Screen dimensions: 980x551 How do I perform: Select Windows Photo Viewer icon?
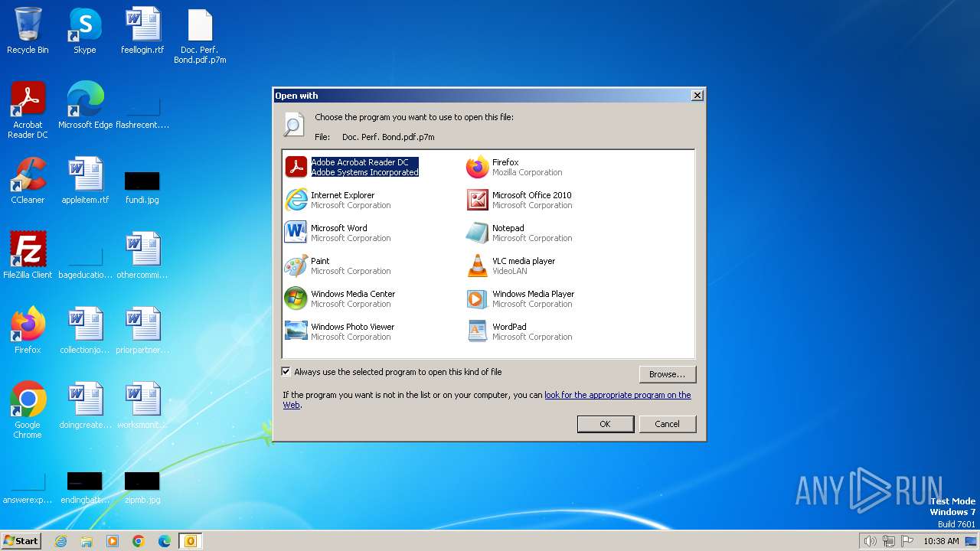296,331
